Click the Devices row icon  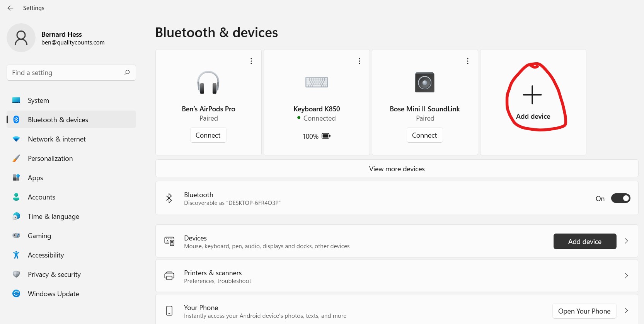(x=169, y=241)
